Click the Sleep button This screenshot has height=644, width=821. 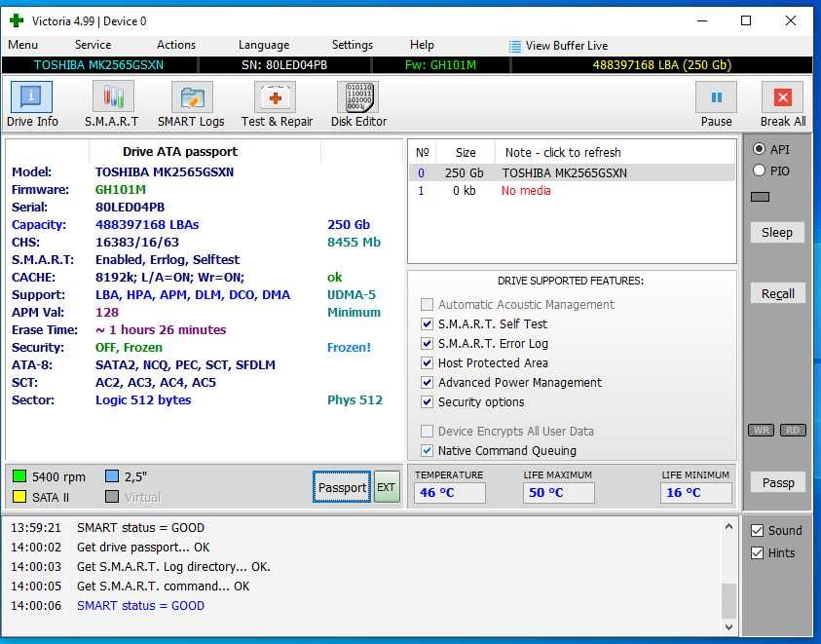click(x=777, y=232)
